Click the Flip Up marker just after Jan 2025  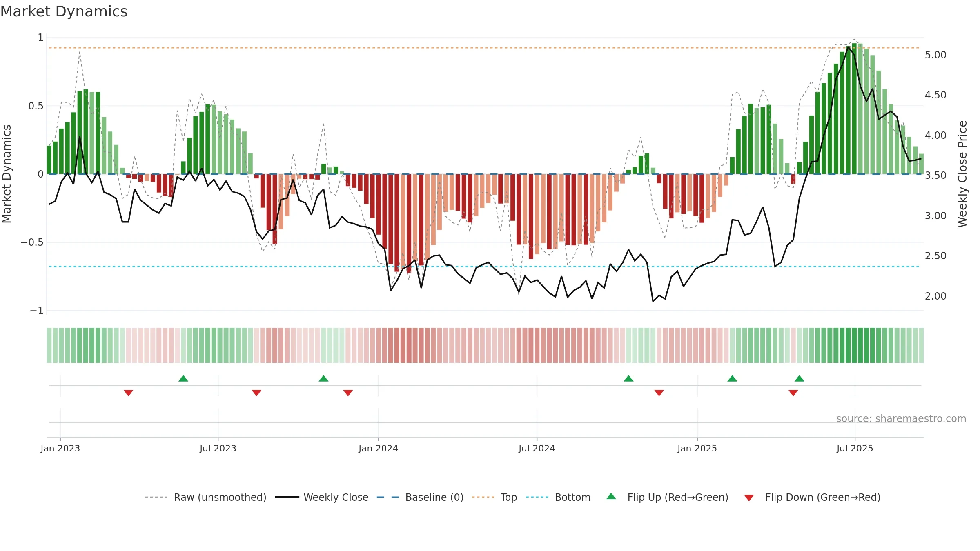tap(732, 378)
